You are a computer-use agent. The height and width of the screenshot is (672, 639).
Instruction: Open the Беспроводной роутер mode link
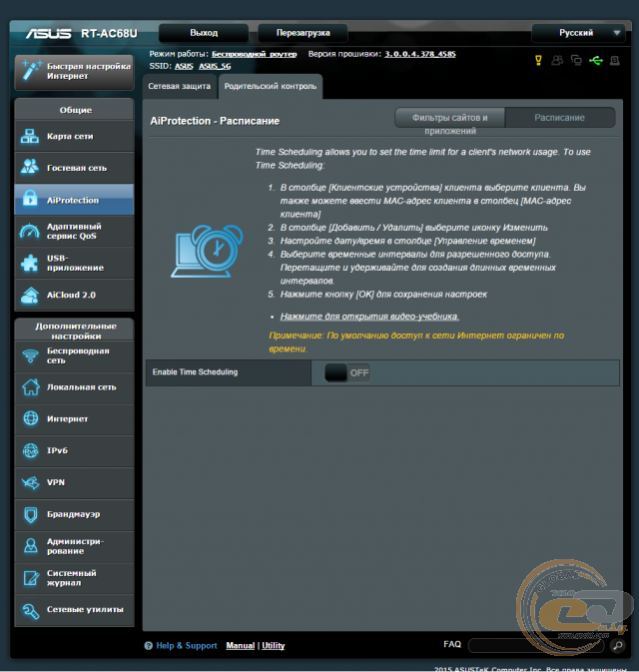[255, 54]
